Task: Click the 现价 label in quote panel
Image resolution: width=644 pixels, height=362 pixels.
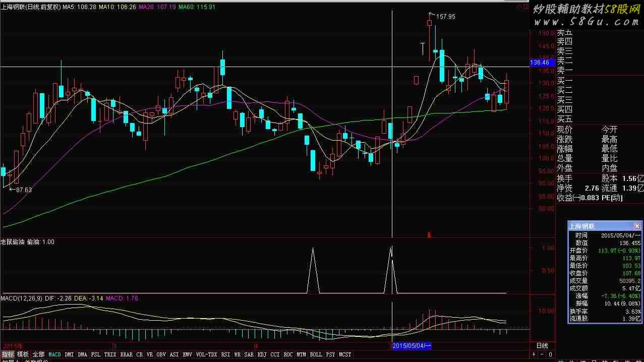Action: [x=565, y=130]
